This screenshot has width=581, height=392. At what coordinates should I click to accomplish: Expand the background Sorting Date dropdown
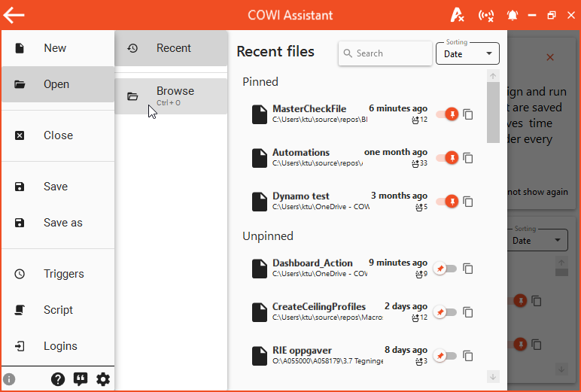(x=537, y=241)
